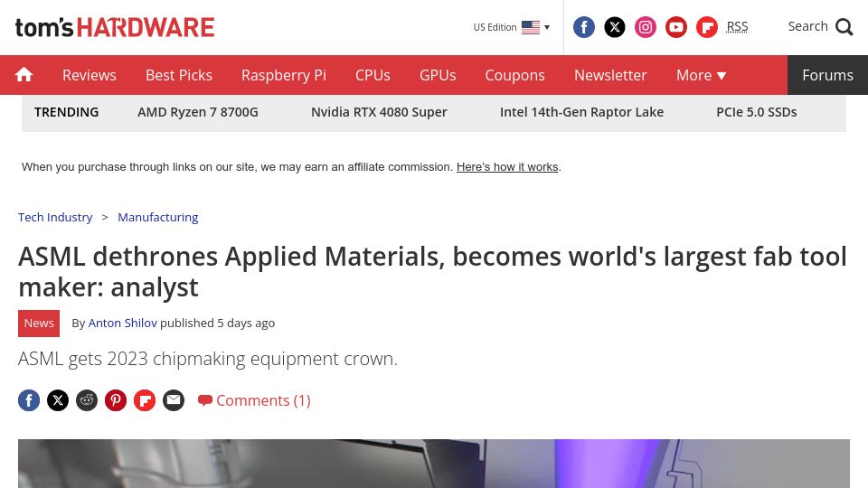
Task: Open Tom's Hardware Facebook page in header
Action: click(x=583, y=27)
